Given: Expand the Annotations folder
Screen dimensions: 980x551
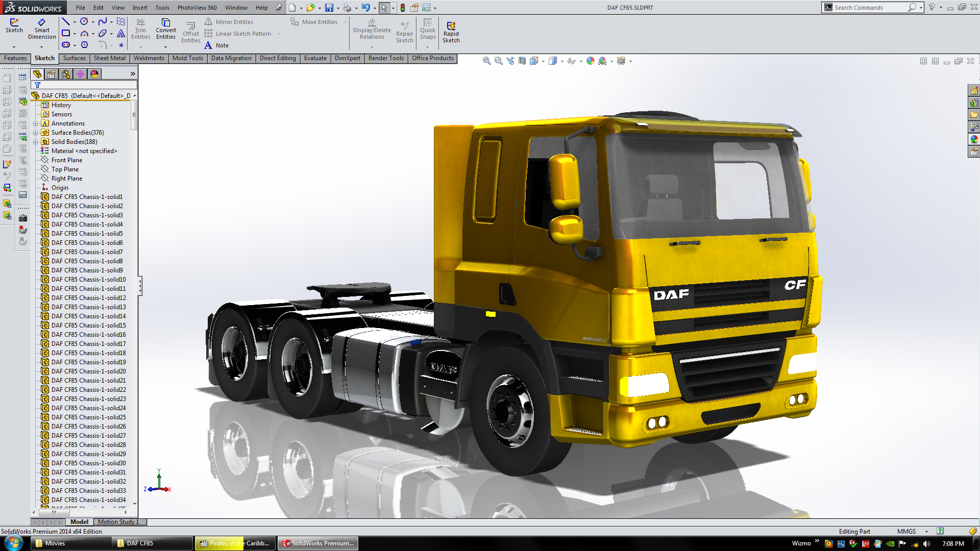Looking at the screenshot, I should (x=36, y=123).
